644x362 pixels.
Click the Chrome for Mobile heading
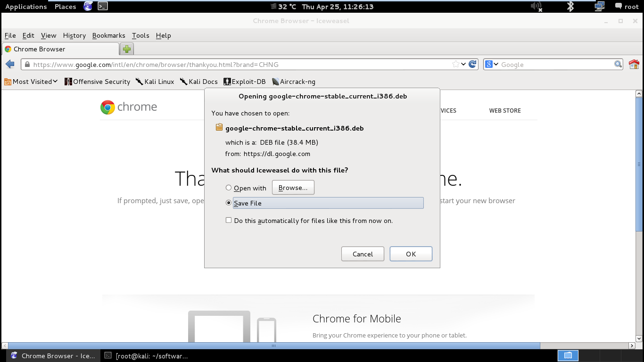[x=357, y=319]
